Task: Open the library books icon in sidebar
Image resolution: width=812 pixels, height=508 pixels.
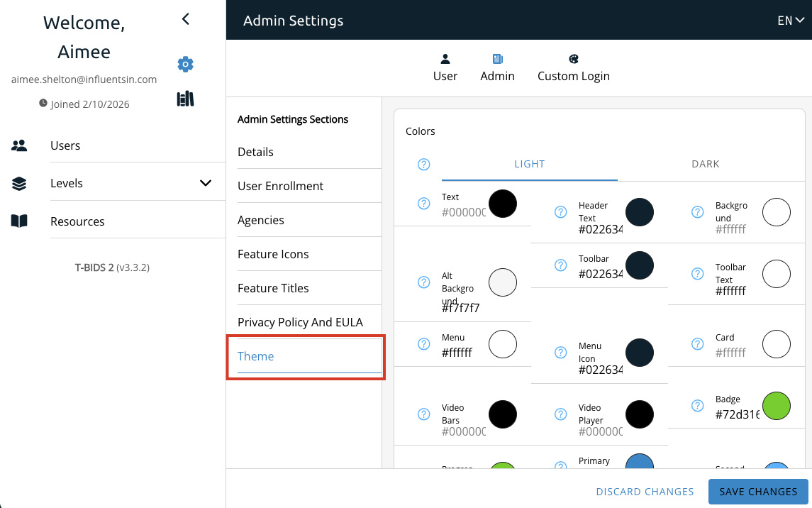Action: [185, 99]
